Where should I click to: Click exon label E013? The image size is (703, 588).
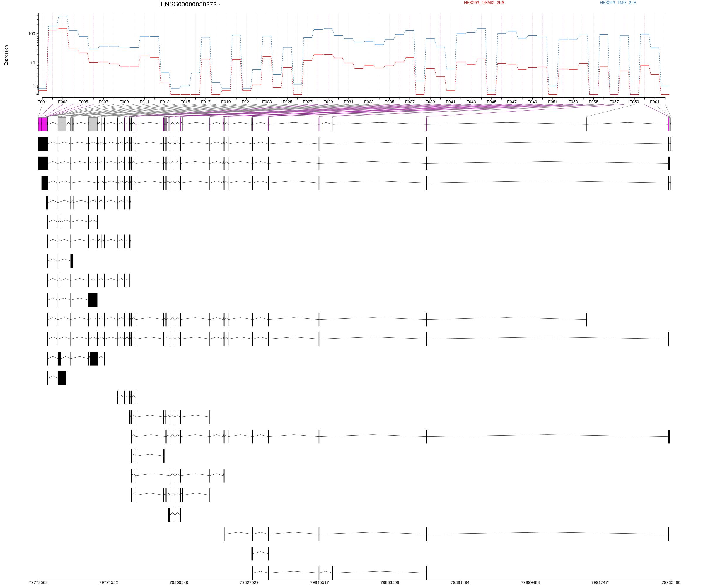[x=165, y=102]
